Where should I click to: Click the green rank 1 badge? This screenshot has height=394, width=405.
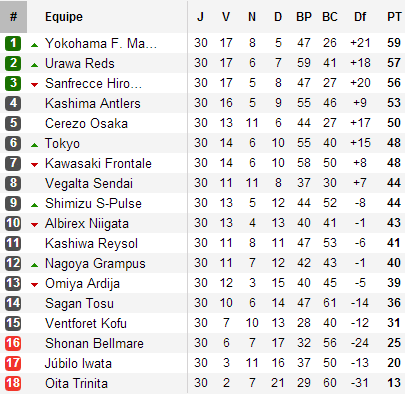(x=13, y=43)
